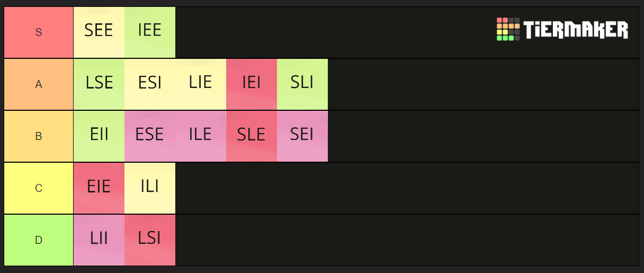644x273 pixels.
Task: Choose the SEI tile
Action: [302, 136]
